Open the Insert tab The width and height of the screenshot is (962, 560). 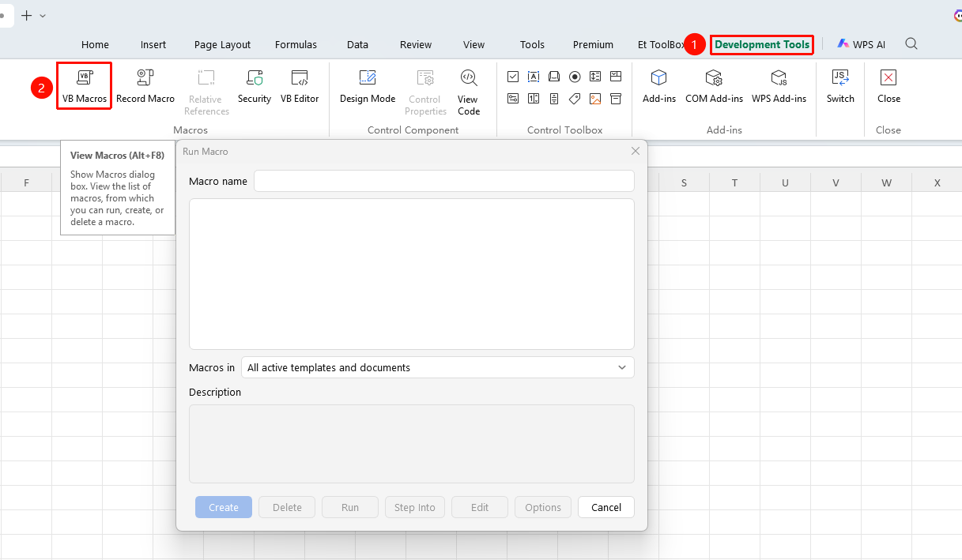tap(153, 45)
